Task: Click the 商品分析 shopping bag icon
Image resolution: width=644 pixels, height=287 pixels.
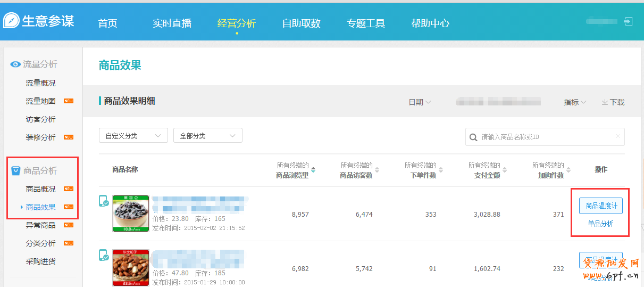Action: [x=15, y=171]
